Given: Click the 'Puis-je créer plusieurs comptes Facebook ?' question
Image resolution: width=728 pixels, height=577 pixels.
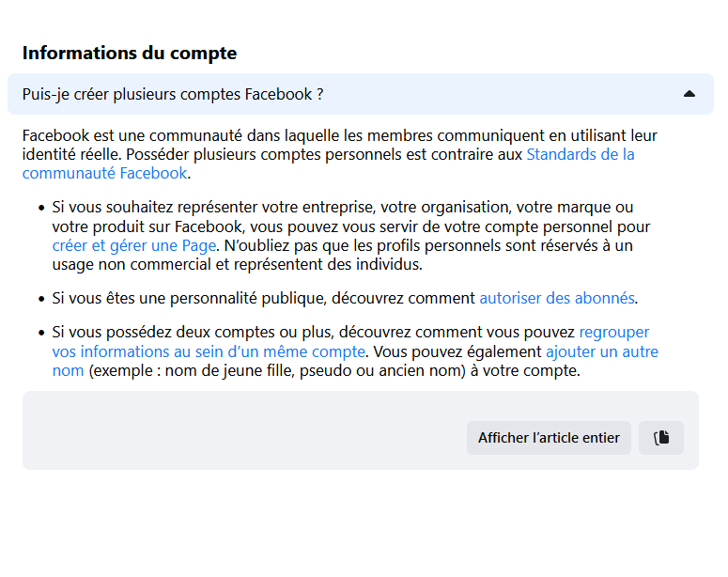Looking at the screenshot, I should [x=173, y=94].
